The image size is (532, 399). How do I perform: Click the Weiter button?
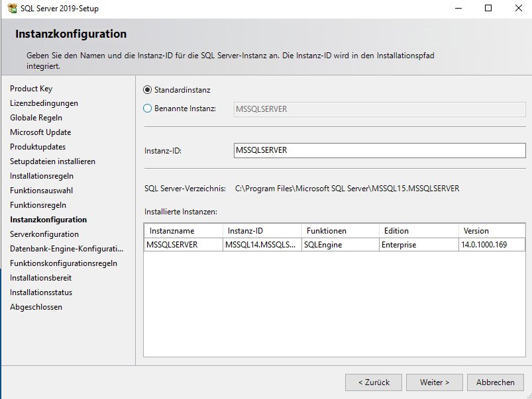point(434,382)
